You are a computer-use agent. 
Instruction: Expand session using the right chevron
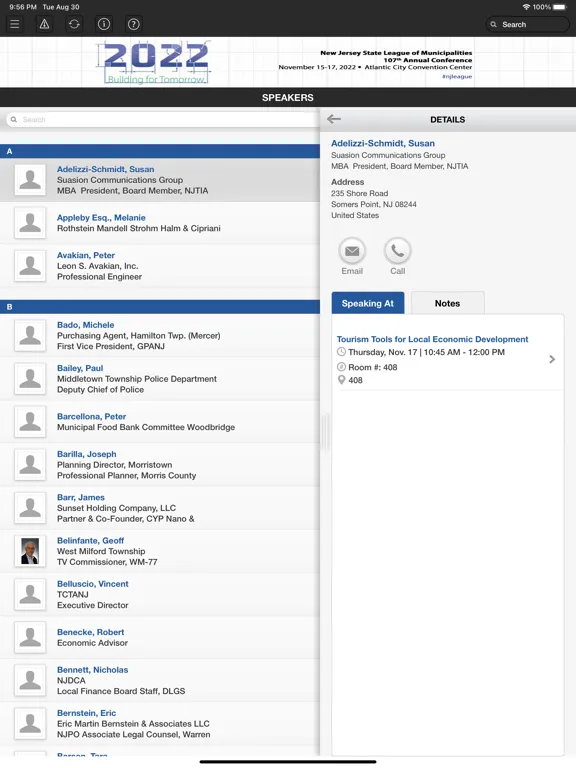pyautogui.click(x=552, y=359)
